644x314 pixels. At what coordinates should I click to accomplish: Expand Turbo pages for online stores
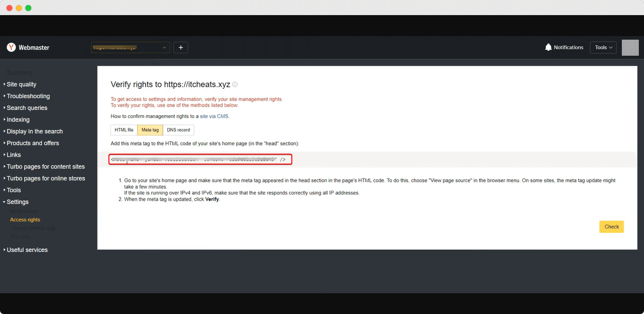[46, 178]
